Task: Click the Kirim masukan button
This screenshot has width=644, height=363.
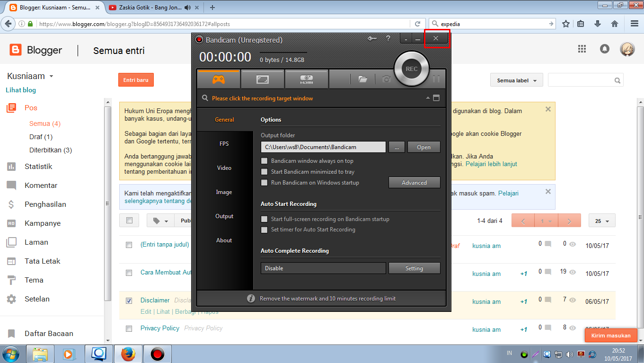Action: (611, 336)
